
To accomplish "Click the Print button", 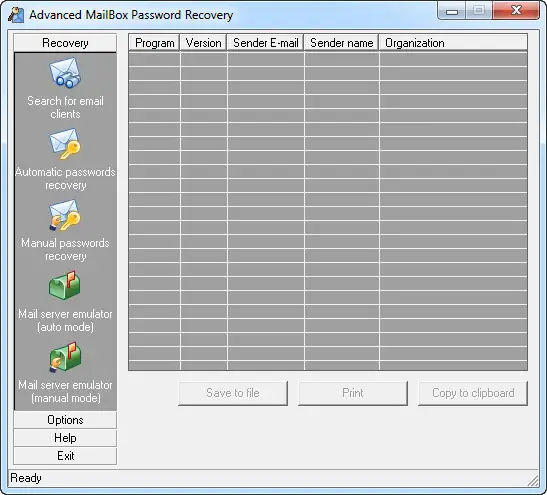I will pos(353,393).
